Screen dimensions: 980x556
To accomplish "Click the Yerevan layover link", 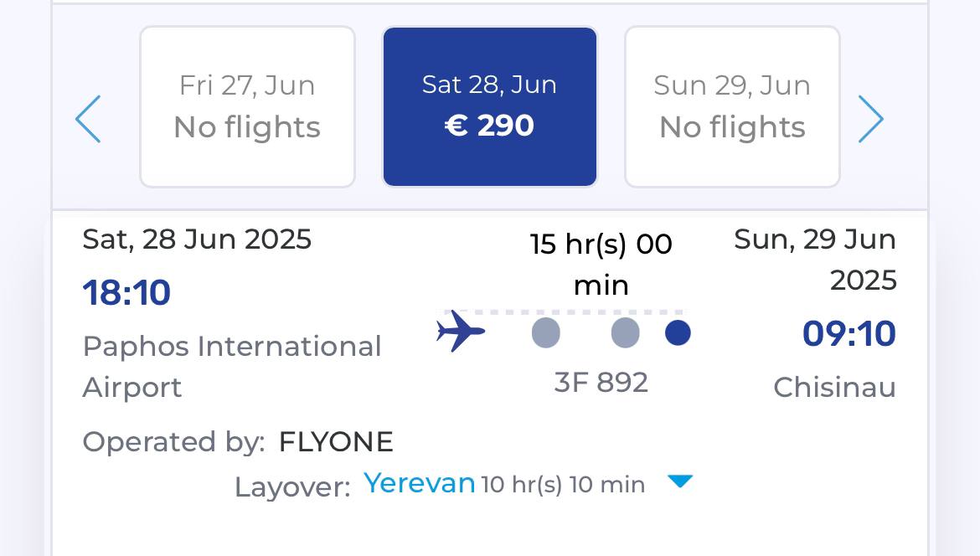I will [x=420, y=483].
